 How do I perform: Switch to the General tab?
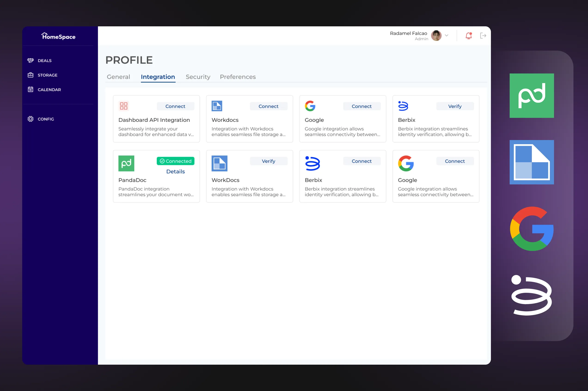tap(118, 77)
